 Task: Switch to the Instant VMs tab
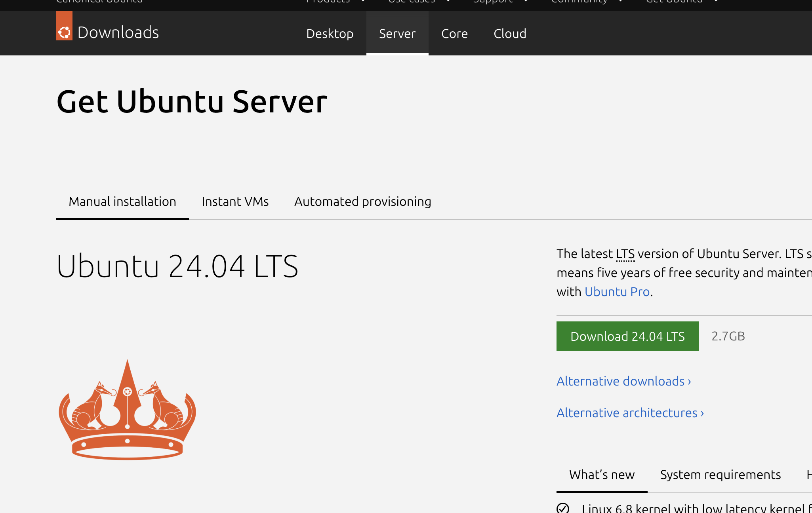[235, 202]
